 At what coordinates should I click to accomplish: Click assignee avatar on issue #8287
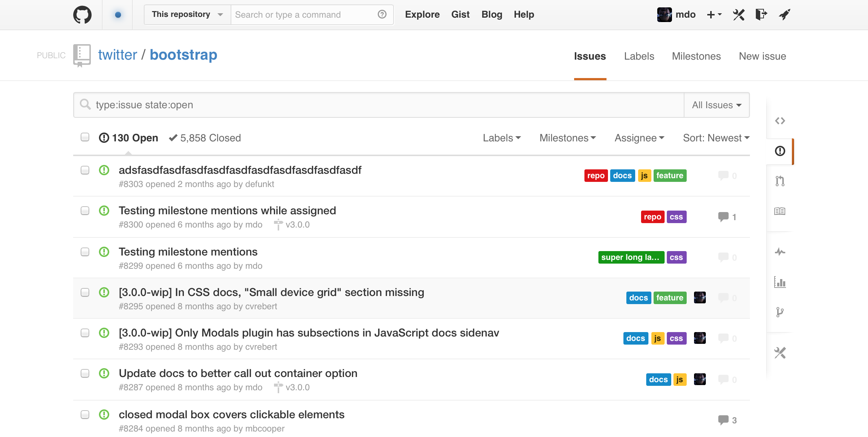(x=700, y=379)
